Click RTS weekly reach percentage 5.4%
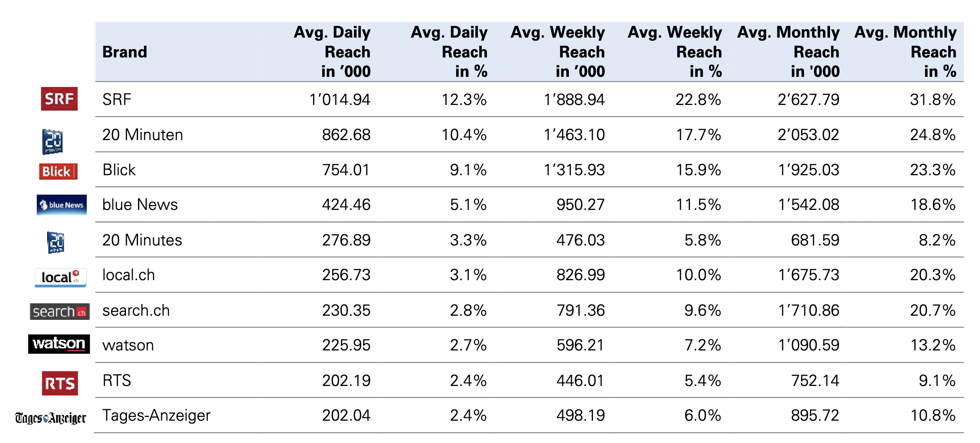980x443 pixels. pyautogui.click(x=702, y=381)
